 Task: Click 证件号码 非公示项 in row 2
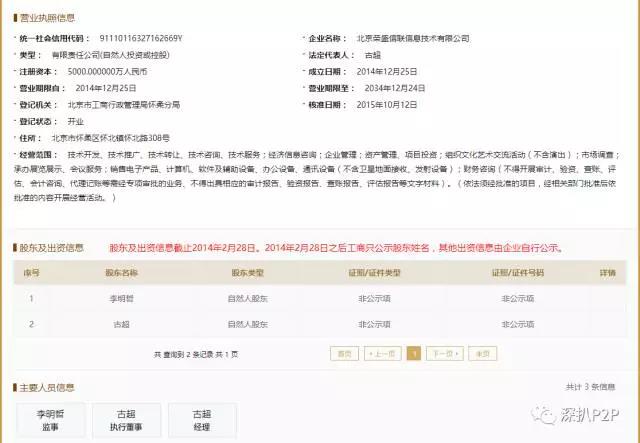click(518, 324)
